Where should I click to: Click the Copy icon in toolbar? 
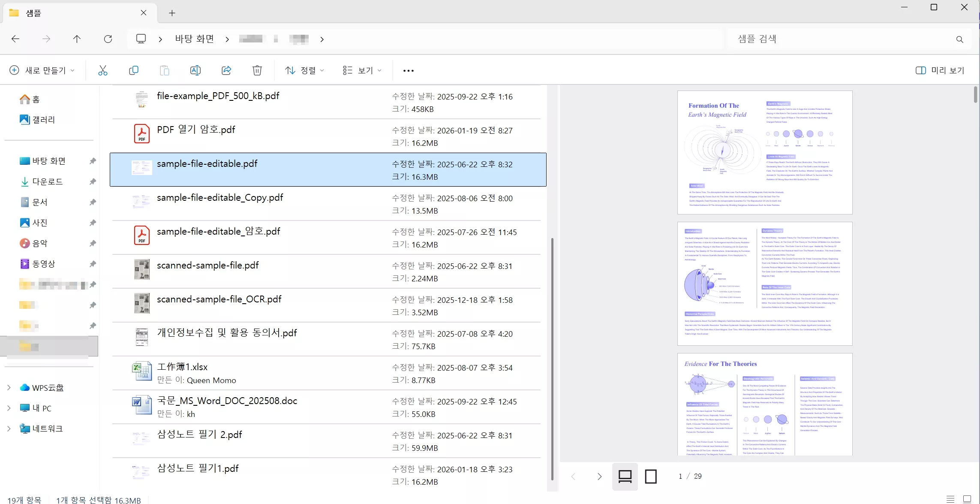click(134, 70)
